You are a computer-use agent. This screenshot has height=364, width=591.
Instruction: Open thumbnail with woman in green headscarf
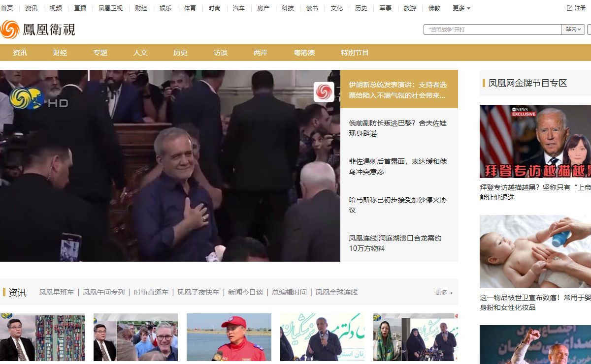pyautogui.click(x=416, y=337)
